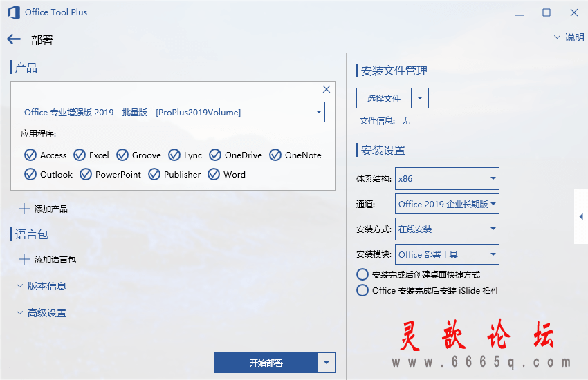The width and height of the screenshot is (588, 380).
Task: Expand the 版本信息 section
Action: (x=42, y=286)
